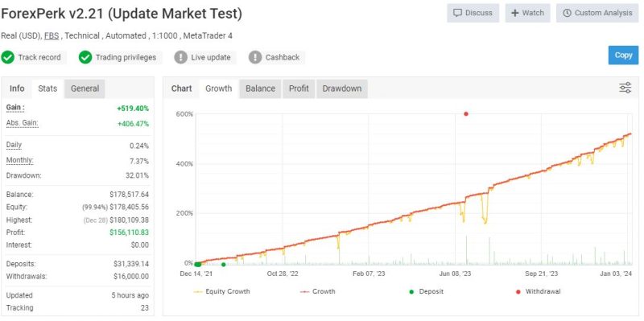Toggle the Growth series legend entry
The height and width of the screenshot is (321, 644).
click(x=317, y=291)
